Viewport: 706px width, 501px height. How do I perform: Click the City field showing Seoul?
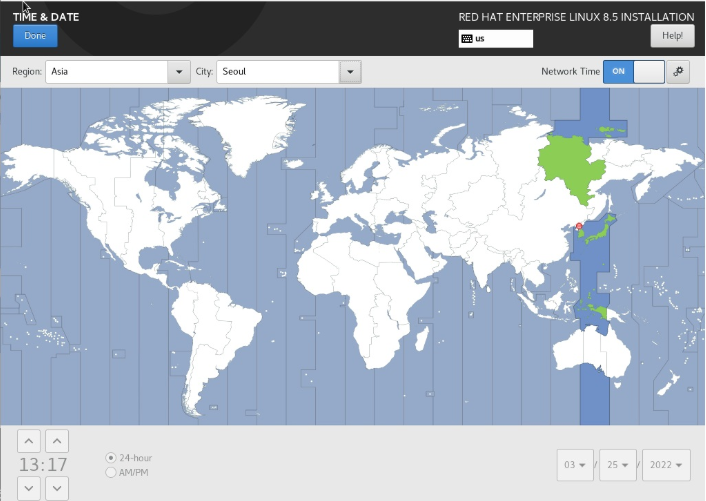pyautogui.click(x=278, y=72)
